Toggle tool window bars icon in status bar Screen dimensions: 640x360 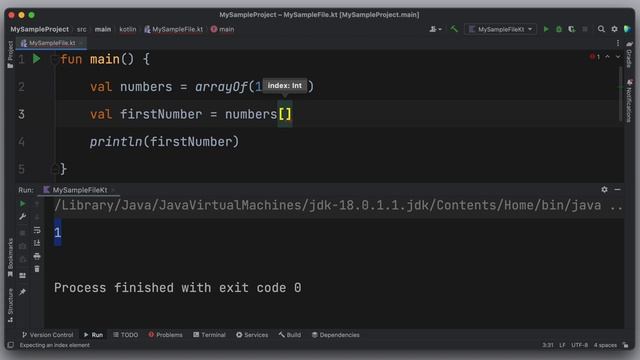(x=11, y=345)
